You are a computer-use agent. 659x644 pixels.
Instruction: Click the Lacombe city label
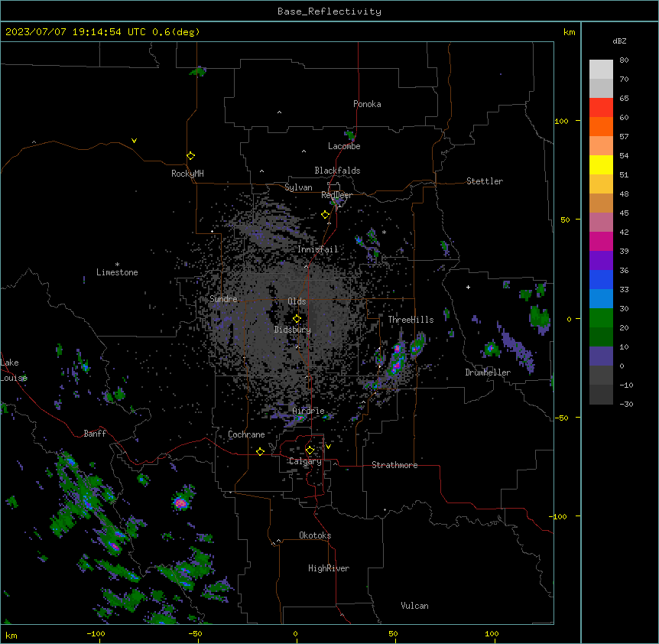tap(344, 146)
